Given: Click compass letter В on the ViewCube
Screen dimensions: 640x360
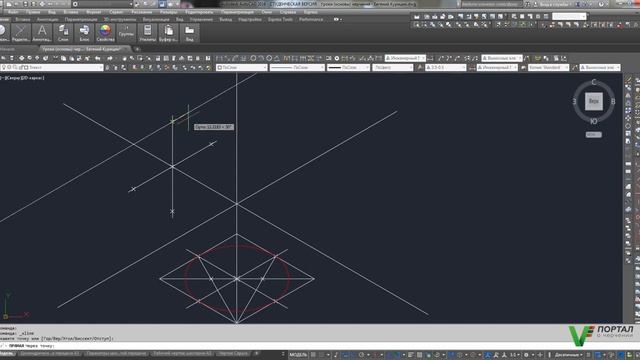Looking at the screenshot, I should 612,102.
